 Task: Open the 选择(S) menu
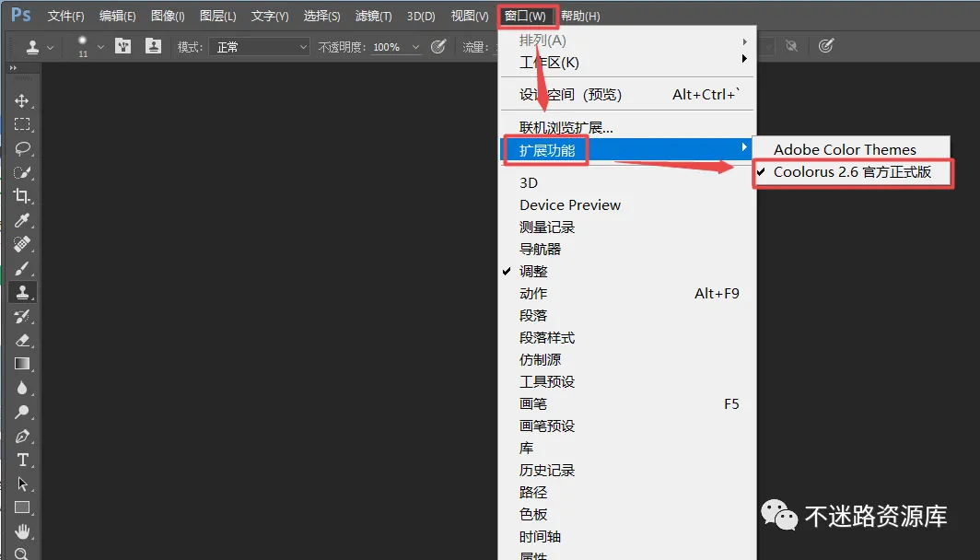[321, 16]
